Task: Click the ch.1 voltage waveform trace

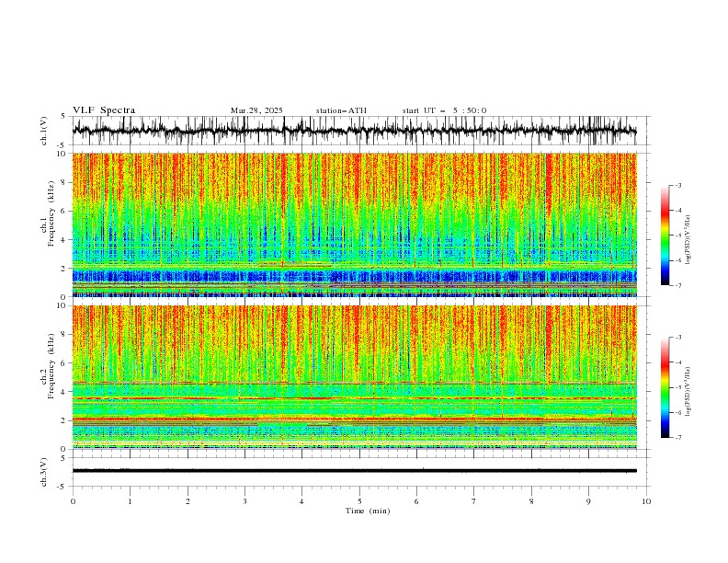Action: (x=354, y=131)
